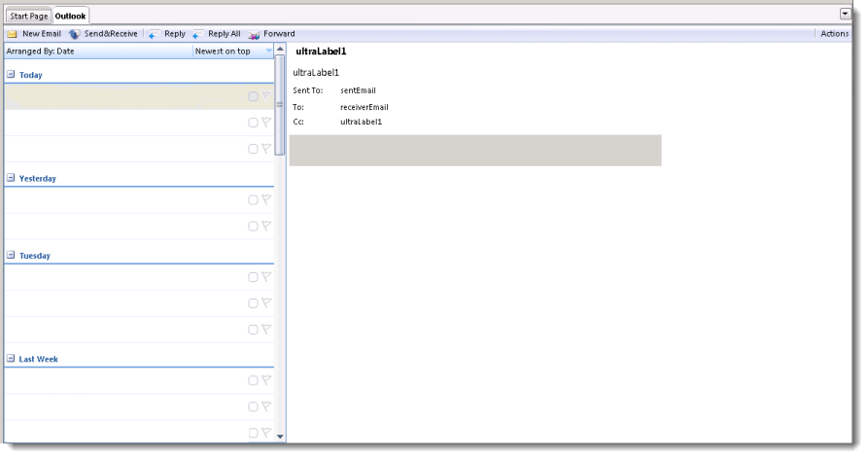The image size is (868, 458).
Task: Click the Reply All arrow icon
Action: click(x=197, y=34)
